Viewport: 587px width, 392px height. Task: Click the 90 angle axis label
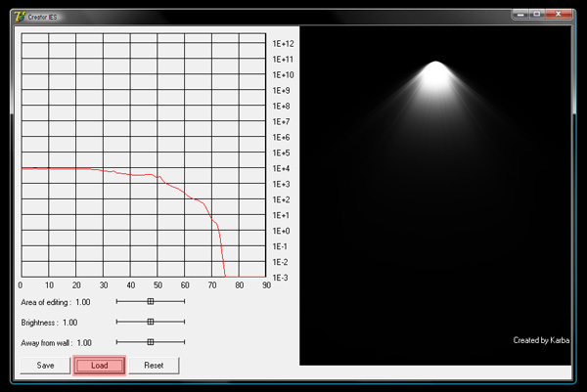tap(266, 285)
